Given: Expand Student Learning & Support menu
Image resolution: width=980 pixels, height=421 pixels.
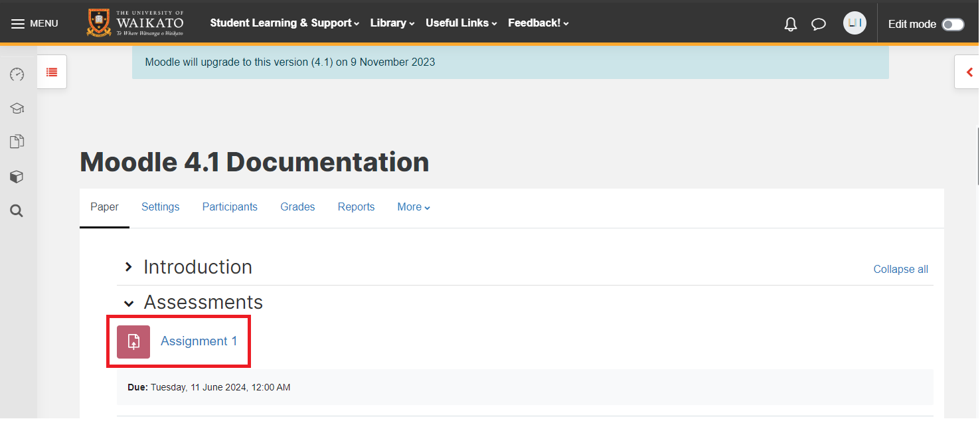Looking at the screenshot, I should [x=284, y=23].
